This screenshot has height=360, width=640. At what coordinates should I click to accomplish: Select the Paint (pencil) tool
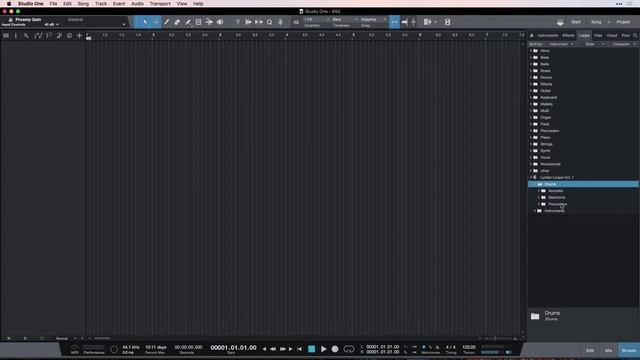(x=166, y=22)
